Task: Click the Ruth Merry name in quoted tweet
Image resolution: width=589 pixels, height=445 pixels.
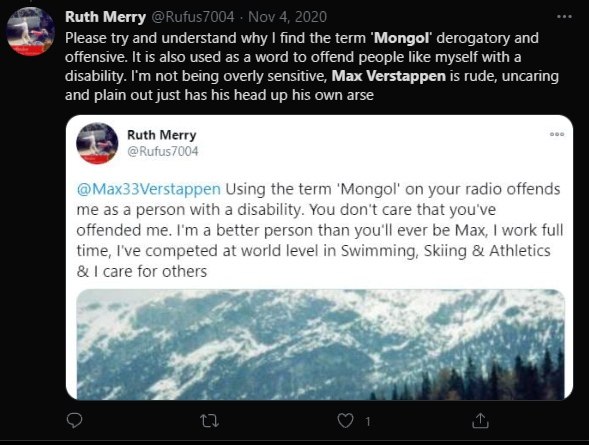Action: [x=162, y=135]
